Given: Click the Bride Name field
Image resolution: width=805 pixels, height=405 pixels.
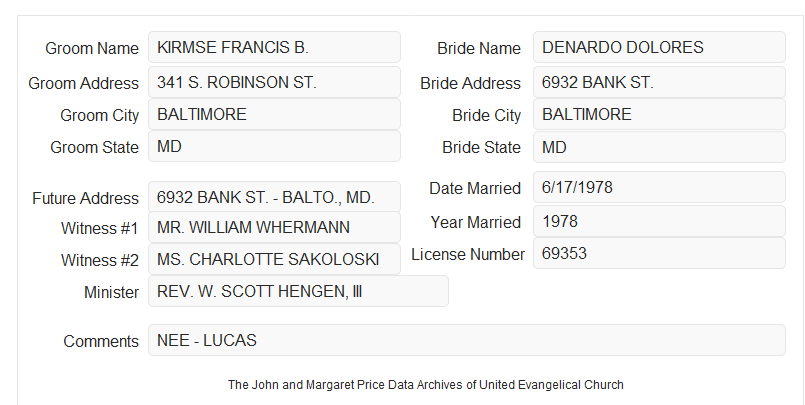Looking at the screenshot, I should [x=659, y=47].
